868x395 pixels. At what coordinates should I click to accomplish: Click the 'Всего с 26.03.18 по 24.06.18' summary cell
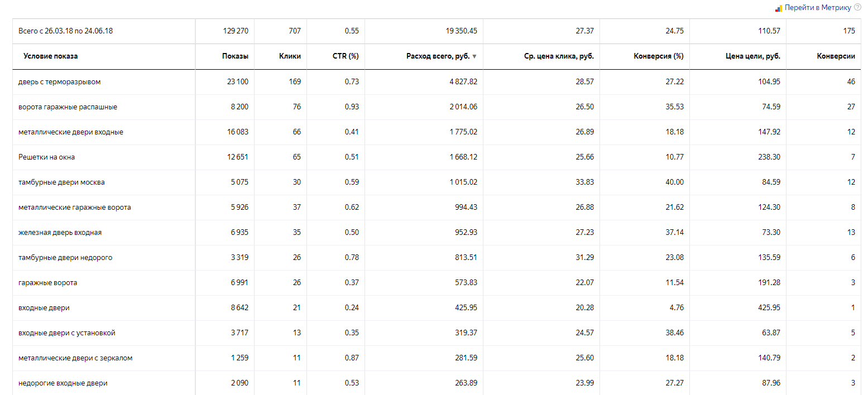pyautogui.click(x=104, y=31)
